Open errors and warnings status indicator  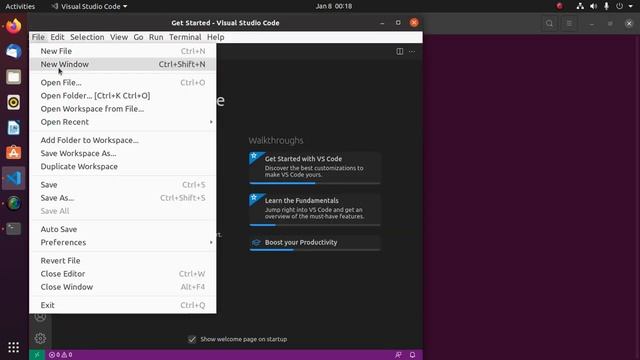pyautogui.click(x=60, y=355)
